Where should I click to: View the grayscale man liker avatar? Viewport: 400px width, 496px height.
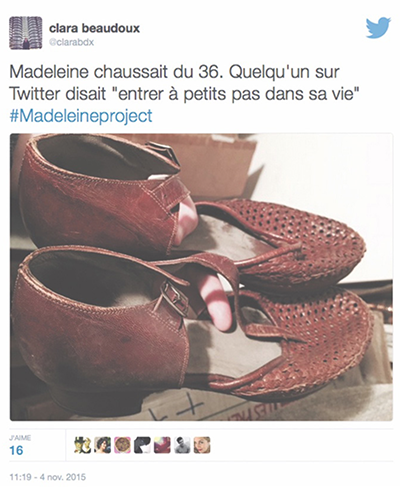[182, 445]
